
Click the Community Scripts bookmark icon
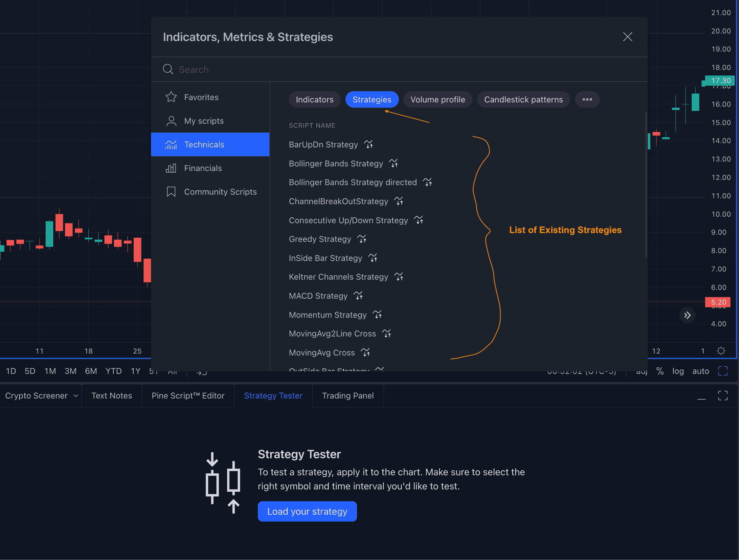point(171,191)
